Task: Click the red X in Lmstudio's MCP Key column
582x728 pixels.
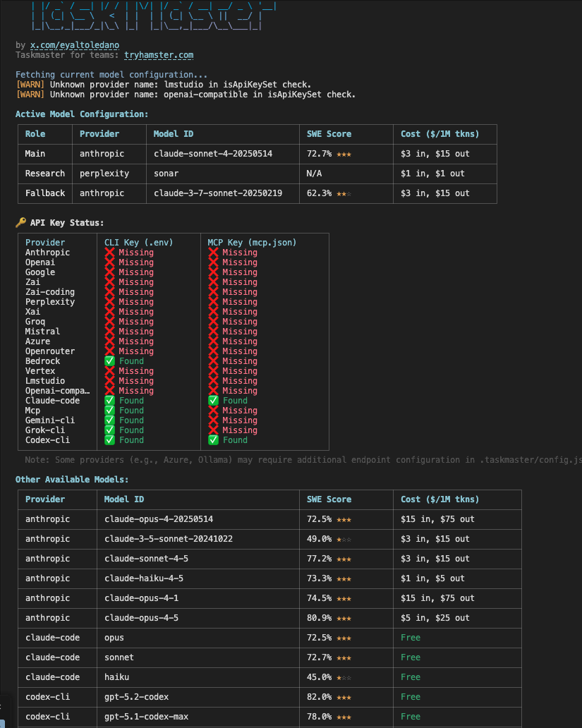Action: pyautogui.click(x=213, y=381)
